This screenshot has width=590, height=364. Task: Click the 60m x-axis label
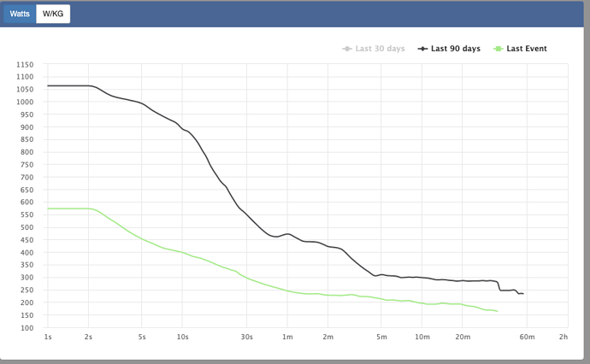click(x=528, y=337)
